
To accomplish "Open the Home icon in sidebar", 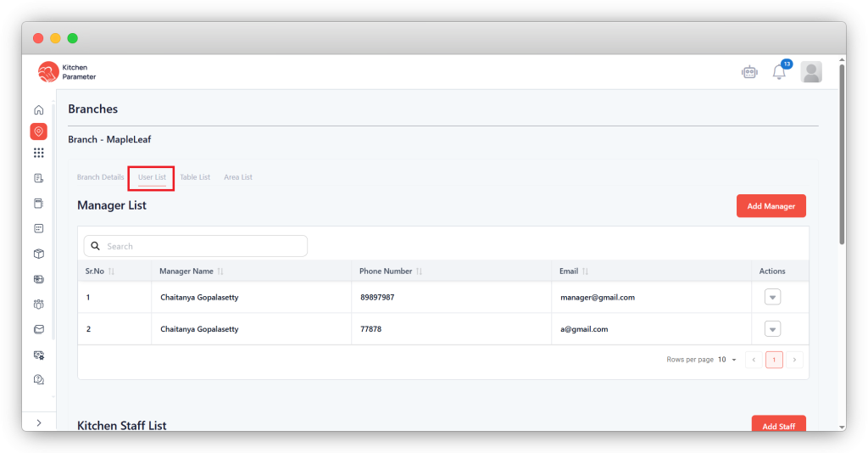I will pos(38,110).
